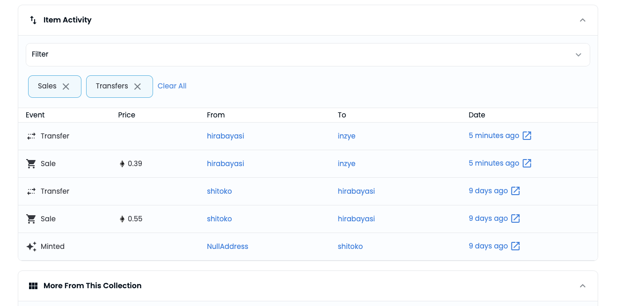
Task: Click the Minted sparkle icon
Action: pyautogui.click(x=31, y=247)
